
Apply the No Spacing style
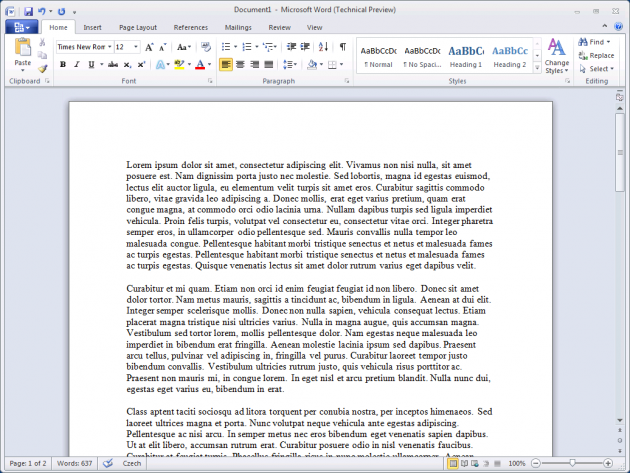tap(422, 56)
